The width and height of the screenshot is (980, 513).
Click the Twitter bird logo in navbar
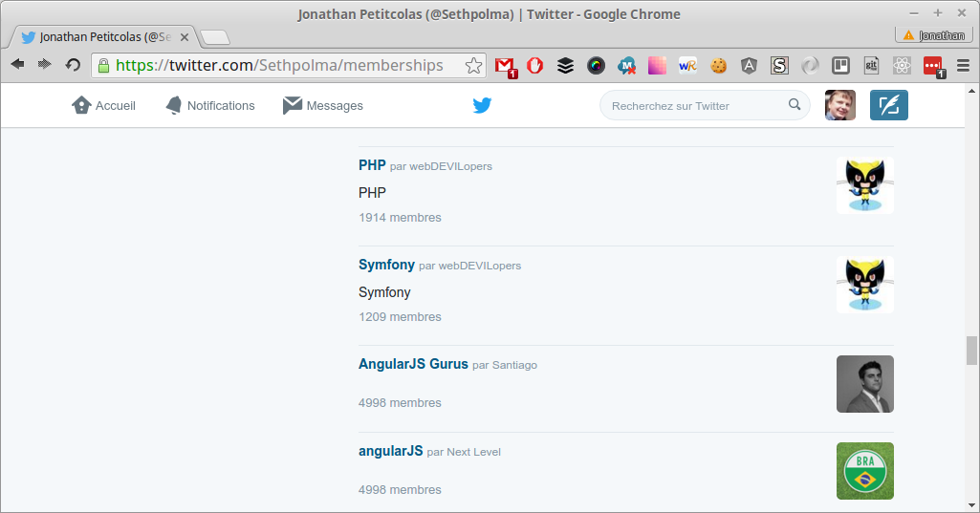click(482, 106)
